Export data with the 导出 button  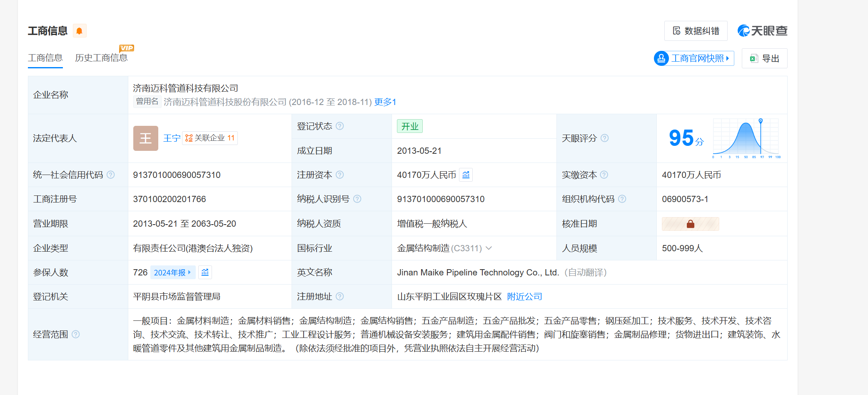pos(764,58)
